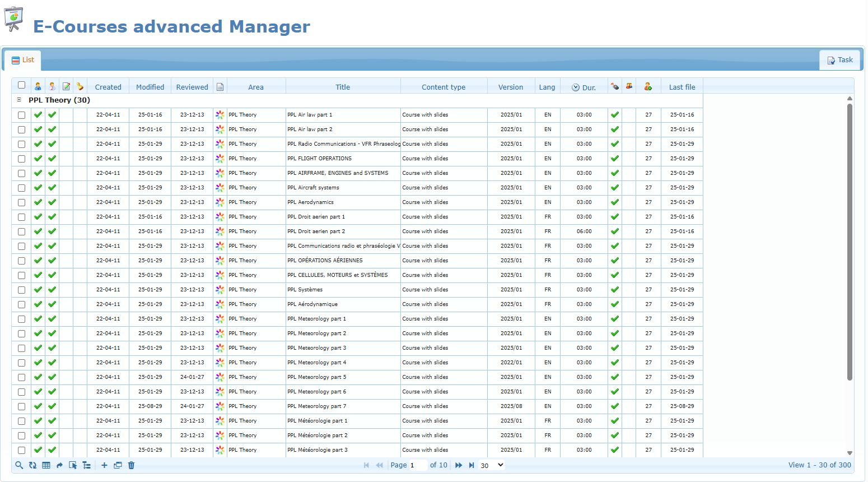Image resolution: width=868 pixels, height=482 pixels.
Task: Sort by Title column header
Action: coord(343,87)
